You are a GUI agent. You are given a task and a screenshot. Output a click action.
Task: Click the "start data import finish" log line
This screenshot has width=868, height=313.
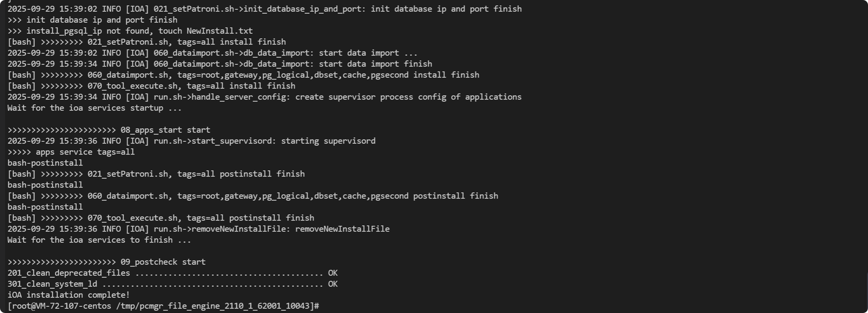[x=219, y=64]
